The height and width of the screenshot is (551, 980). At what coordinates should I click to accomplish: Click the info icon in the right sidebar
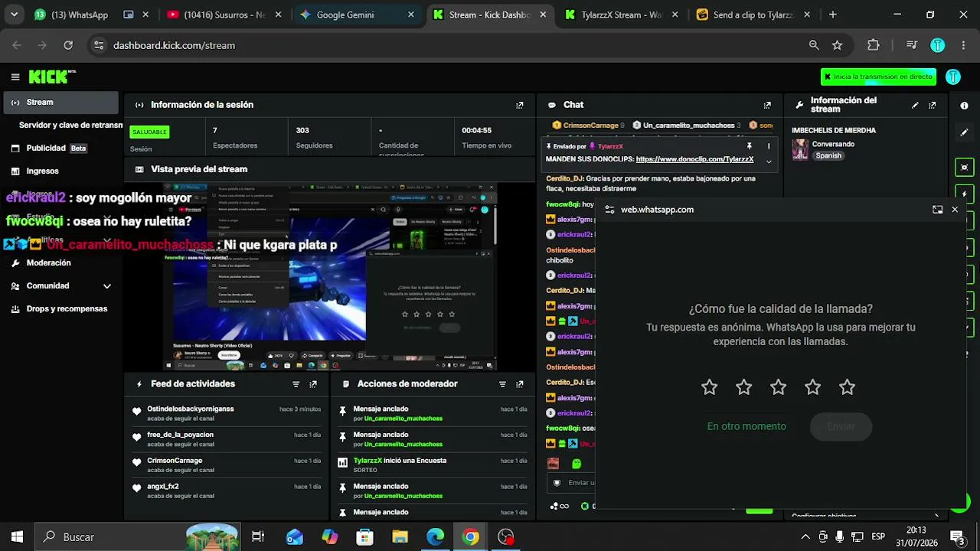pyautogui.click(x=964, y=106)
